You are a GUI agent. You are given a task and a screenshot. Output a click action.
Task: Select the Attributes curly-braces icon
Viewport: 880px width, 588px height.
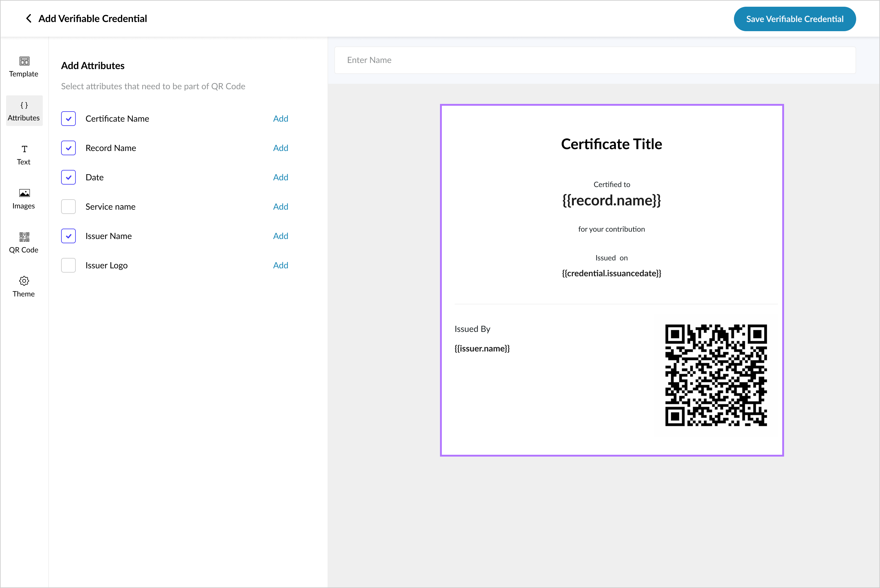[24, 105]
